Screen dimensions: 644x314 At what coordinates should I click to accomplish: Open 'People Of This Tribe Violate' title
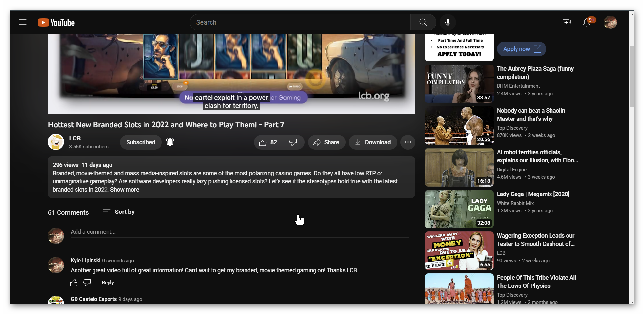pos(536,282)
